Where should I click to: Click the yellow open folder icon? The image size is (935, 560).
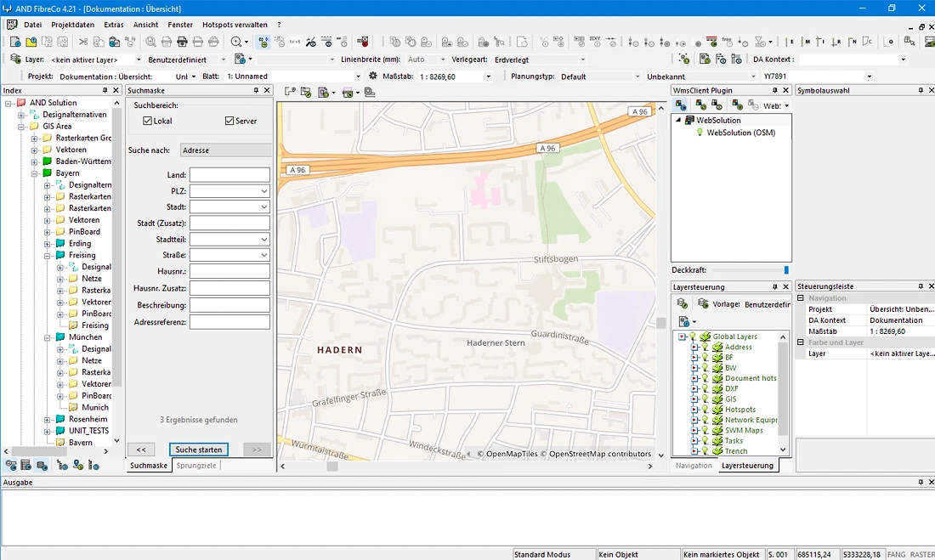click(x=31, y=42)
